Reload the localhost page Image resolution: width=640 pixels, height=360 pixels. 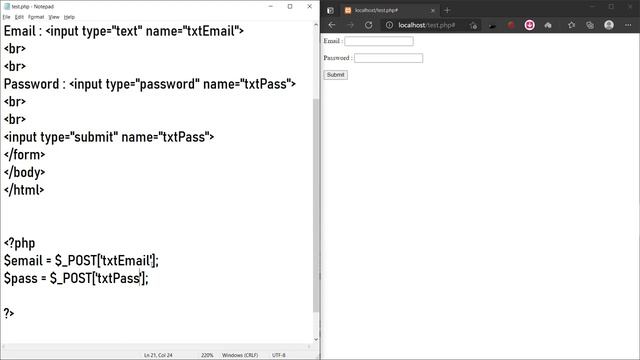pos(369,25)
